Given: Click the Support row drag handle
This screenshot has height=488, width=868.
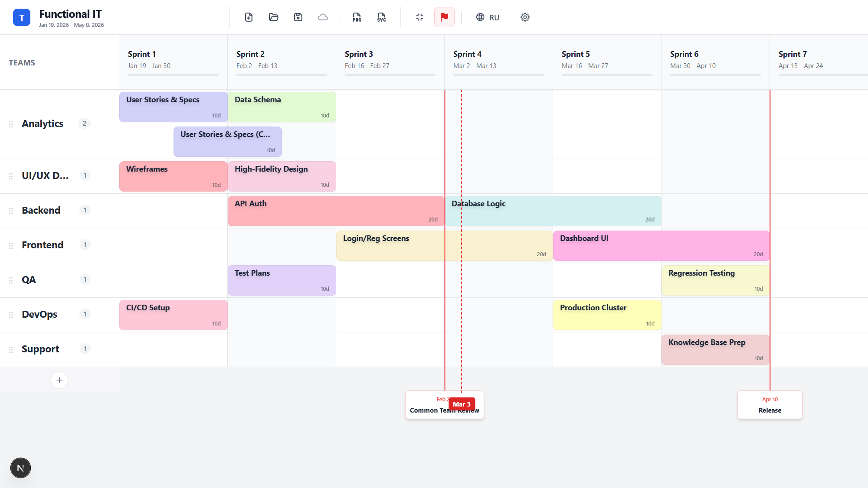Looking at the screenshot, I should point(11,350).
